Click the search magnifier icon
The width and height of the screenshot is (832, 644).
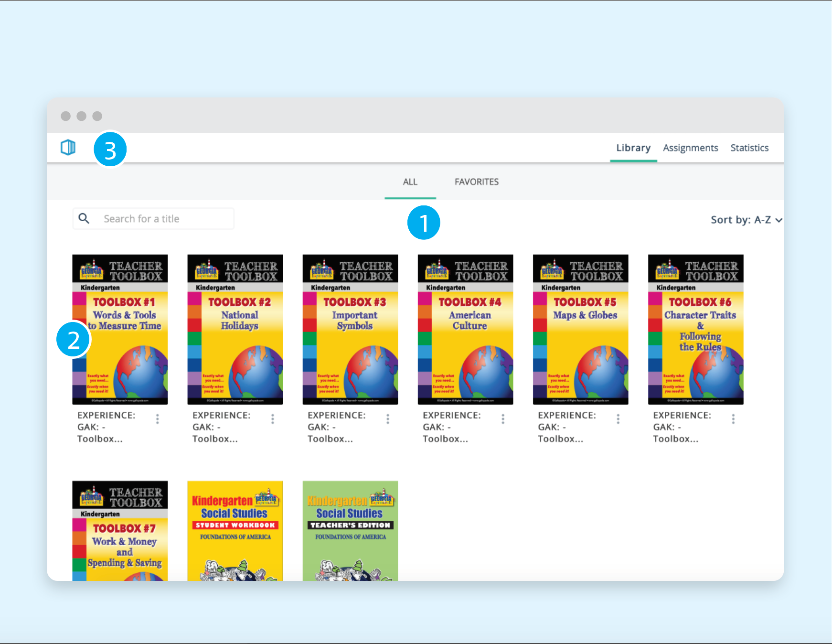click(84, 218)
